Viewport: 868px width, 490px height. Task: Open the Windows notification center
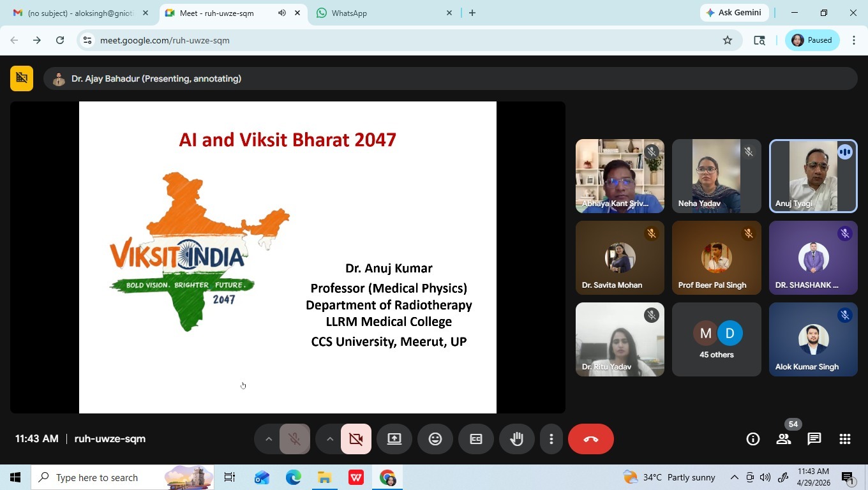848,477
